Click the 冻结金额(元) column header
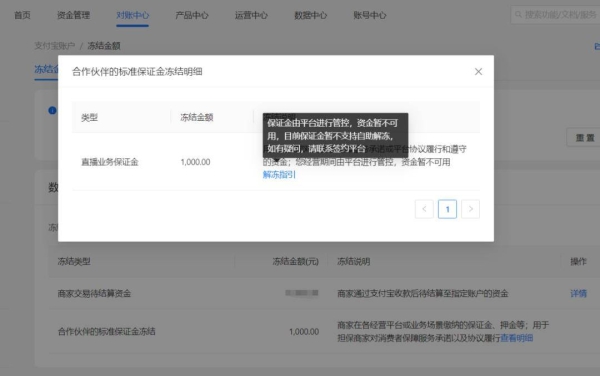Image resolution: width=600 pixels, height=376 pixels. point(295,262)
